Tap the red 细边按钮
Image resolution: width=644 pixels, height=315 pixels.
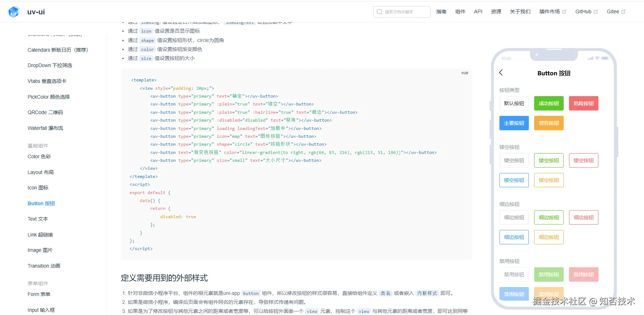click(x=584, y=217)
